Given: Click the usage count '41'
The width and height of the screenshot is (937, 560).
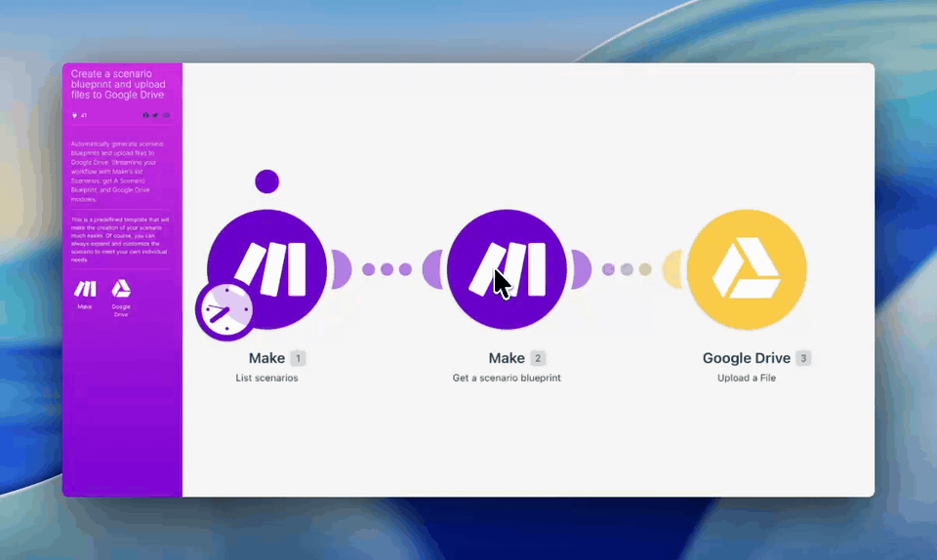Looking at the screenshot, I should [x=84, y=115].
